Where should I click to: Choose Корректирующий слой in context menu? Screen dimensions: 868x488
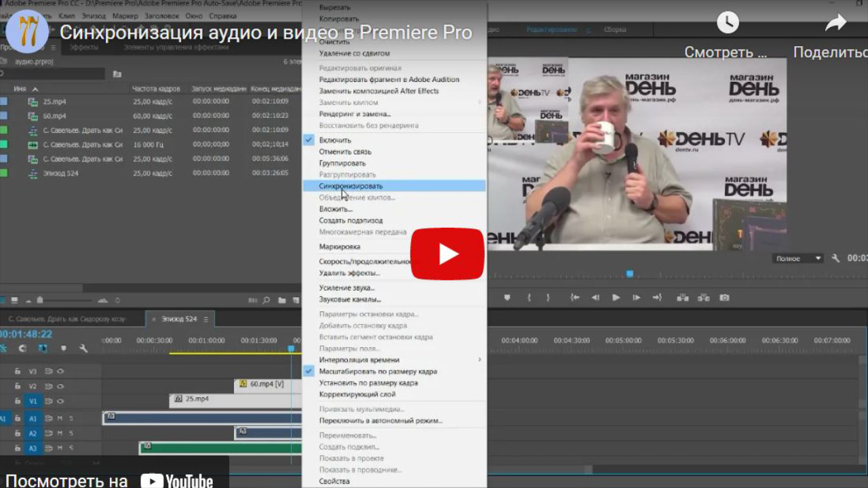(393, 394)
